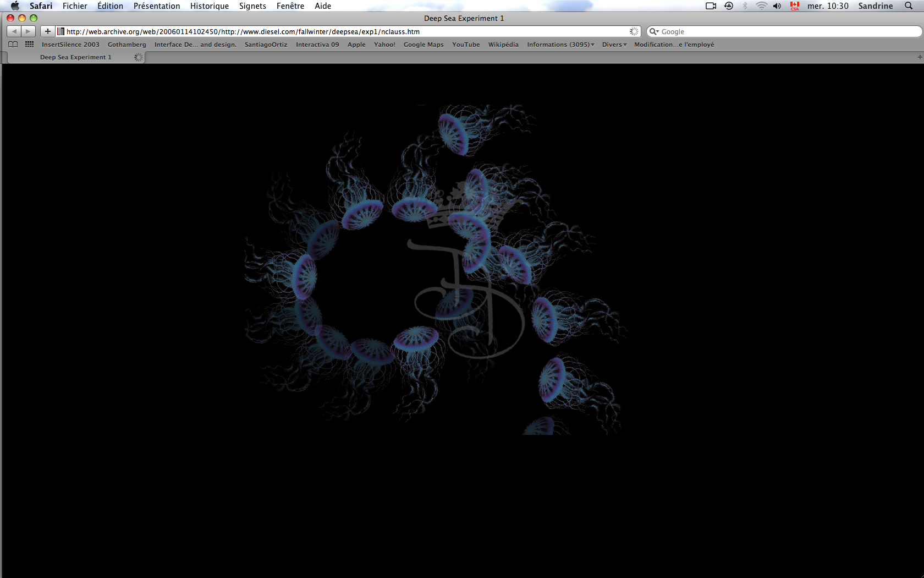Open Modification...e l'employé bookmark

pyautogui.click(x=674, y=45)
